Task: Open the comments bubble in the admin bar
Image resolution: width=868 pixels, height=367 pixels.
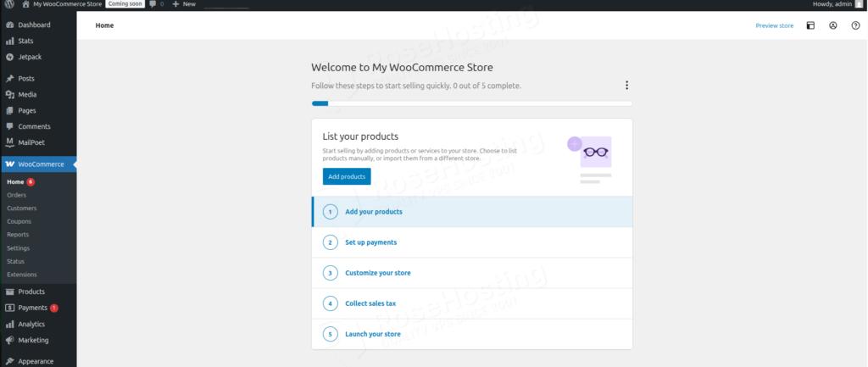Action: (x=153, y=4)
